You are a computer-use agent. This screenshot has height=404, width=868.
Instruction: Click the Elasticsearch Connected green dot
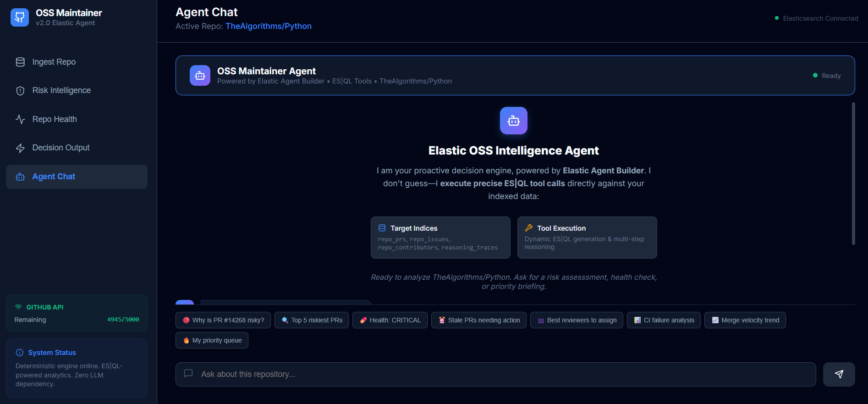click(x=777, y=18)
